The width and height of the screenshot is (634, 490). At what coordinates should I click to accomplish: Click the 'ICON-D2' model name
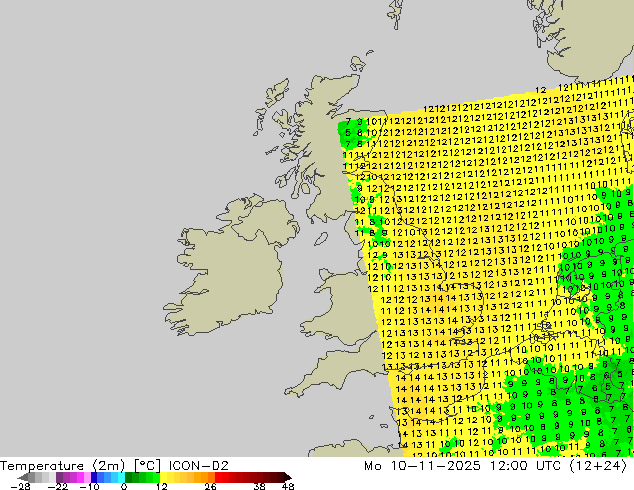[199, 466]
